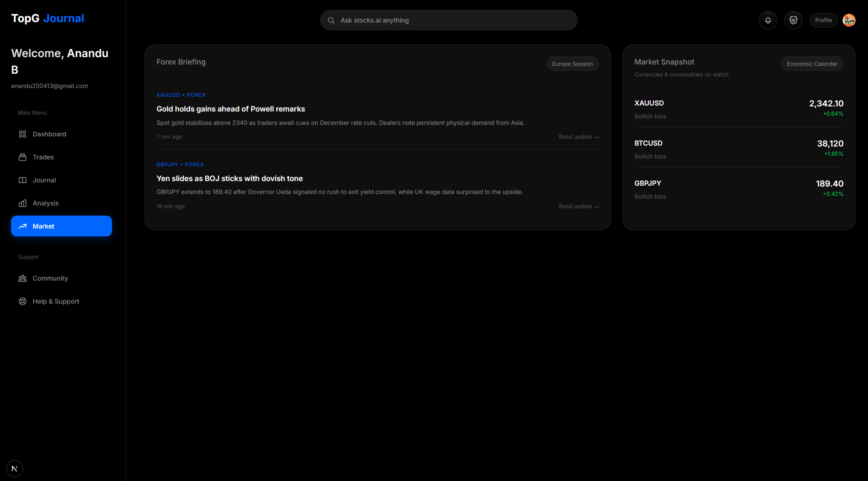Go to the Journal page
The width and height of the screenshot is (868, 481).
click(44, 180)
